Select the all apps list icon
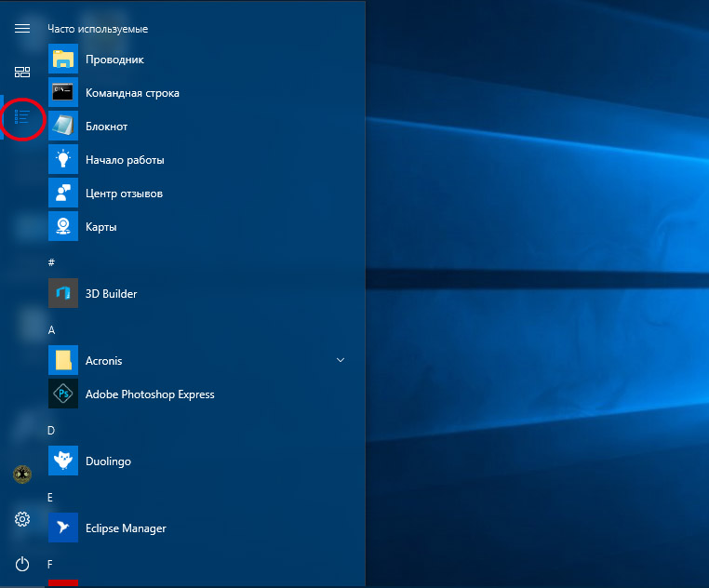Viewport: 709px width, 588px height. coord(22,117)
